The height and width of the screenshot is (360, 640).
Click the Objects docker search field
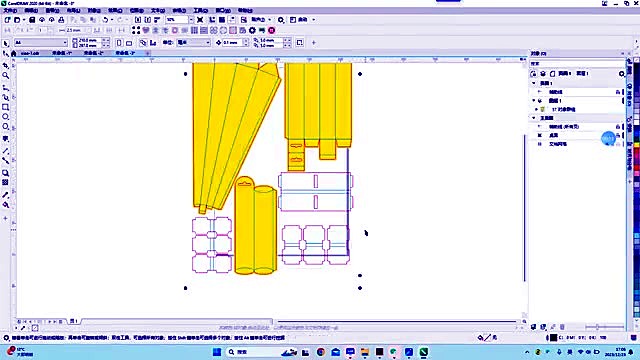point(576,64)
